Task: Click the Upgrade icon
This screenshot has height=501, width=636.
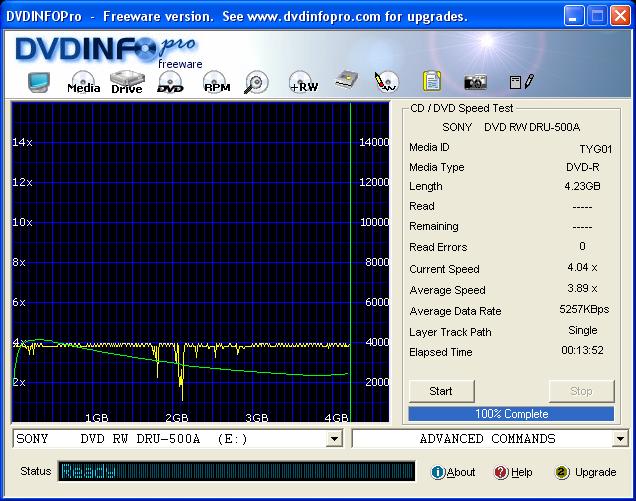Action: (562, 472)
